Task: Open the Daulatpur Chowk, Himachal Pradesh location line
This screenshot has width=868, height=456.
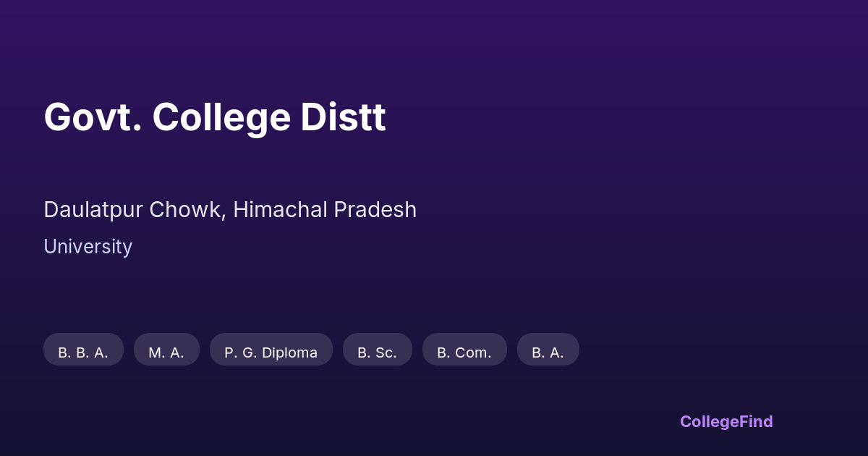Action: 230,210
